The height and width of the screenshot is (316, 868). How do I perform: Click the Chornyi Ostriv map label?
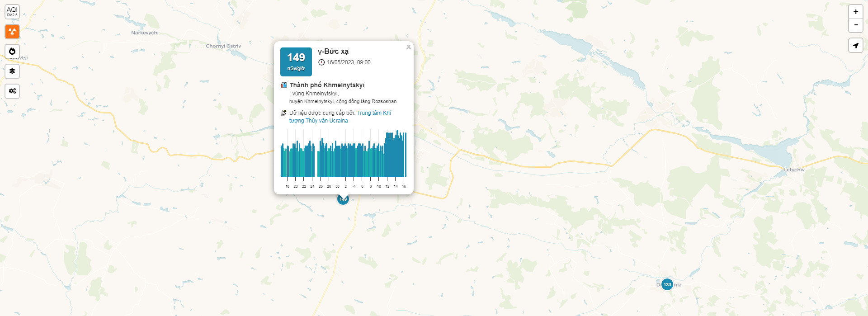[x=223, y=46]
